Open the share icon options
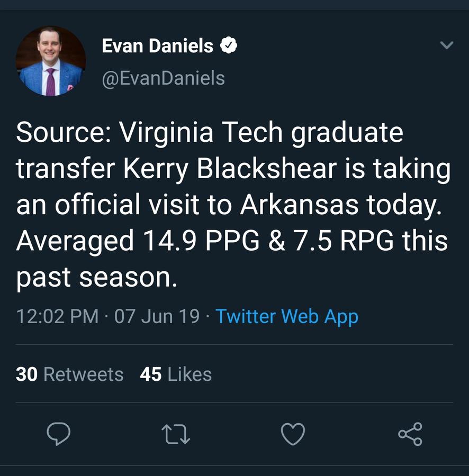This screenshot has height=476, width=469. (410, 434)
